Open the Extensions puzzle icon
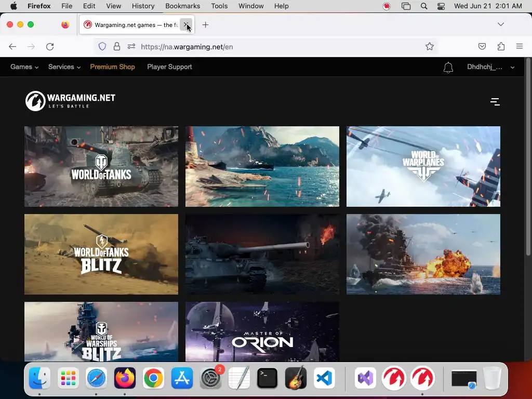Image resolution: width=532 pixels, height=399 pixels. click(501, 46)
